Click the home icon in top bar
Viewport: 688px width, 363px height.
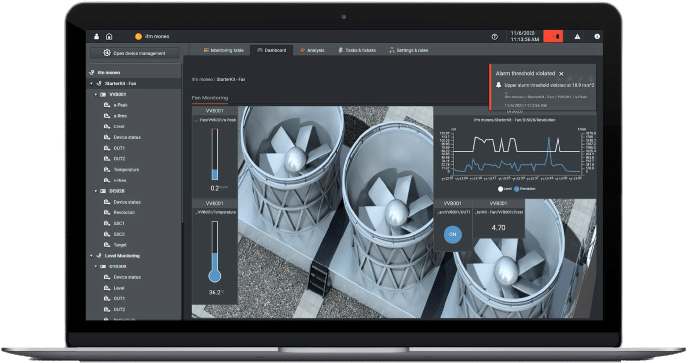109,37
